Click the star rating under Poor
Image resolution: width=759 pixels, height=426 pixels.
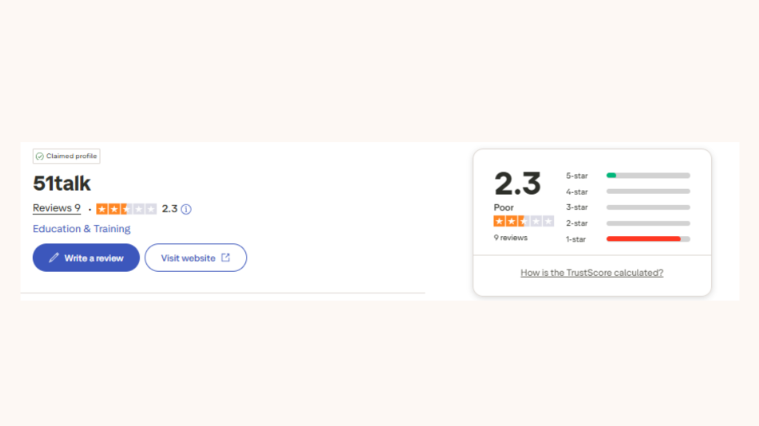pos(523,221)
